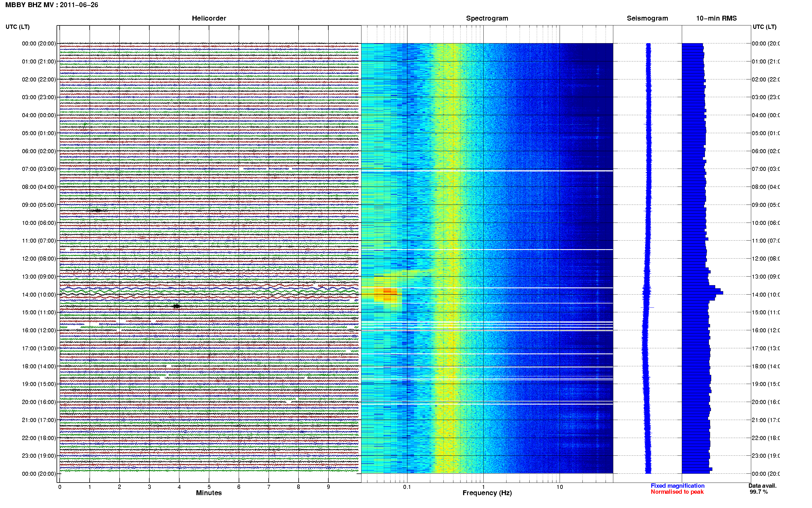Click the left 00:00 (20:00) top time label

[39, 43]
